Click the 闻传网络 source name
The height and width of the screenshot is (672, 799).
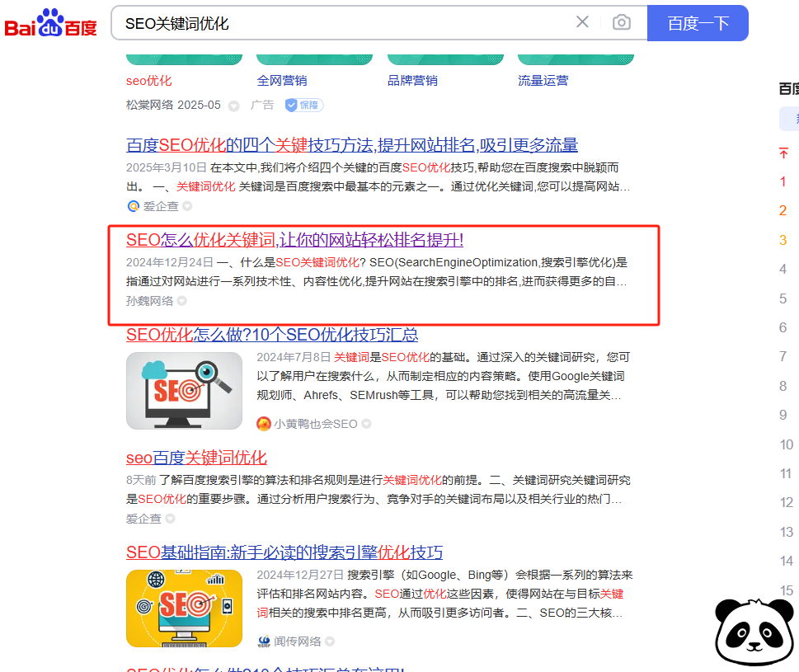pos(298,641)
